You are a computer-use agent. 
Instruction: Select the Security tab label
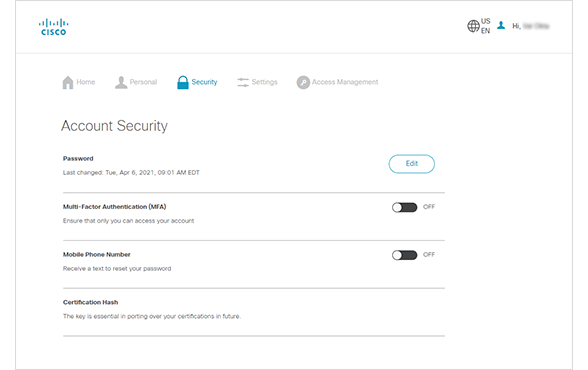click(x=204, y=82)
